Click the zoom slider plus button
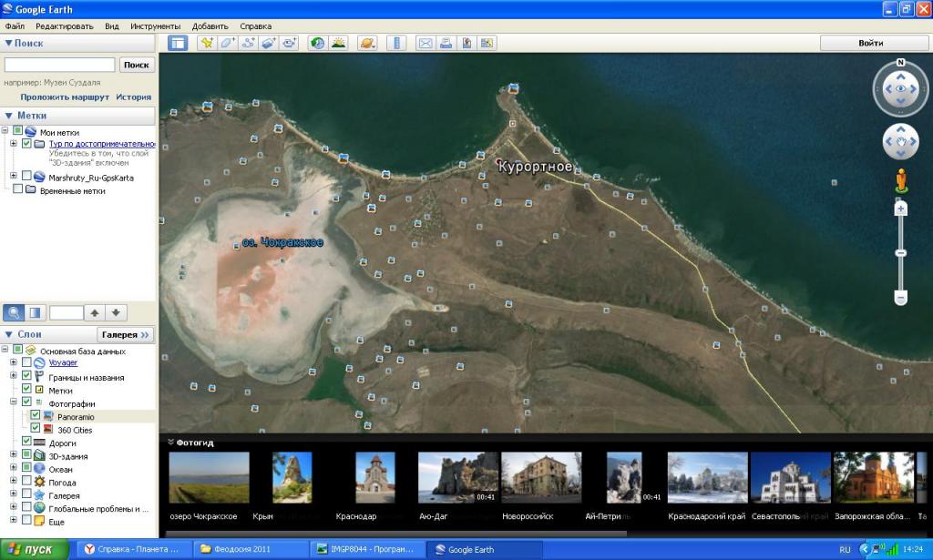Viewport: 933px width, 560px height. pyautogui.click(x=901, y=209)
